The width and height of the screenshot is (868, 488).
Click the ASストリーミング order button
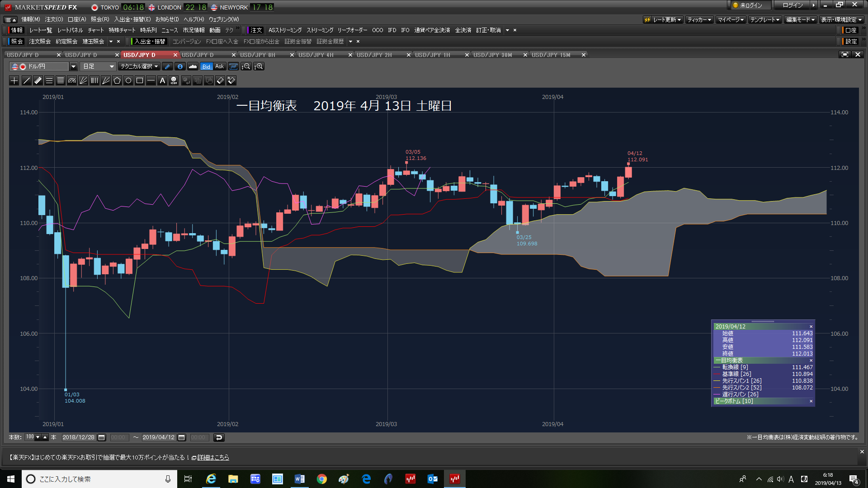[x=285, y=30]
